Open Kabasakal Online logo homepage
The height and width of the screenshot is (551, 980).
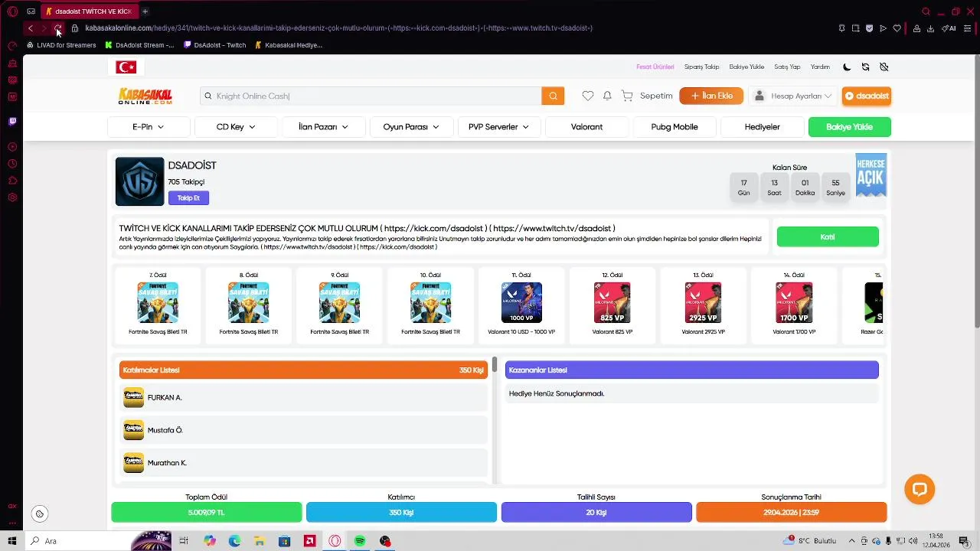point(145,96)
